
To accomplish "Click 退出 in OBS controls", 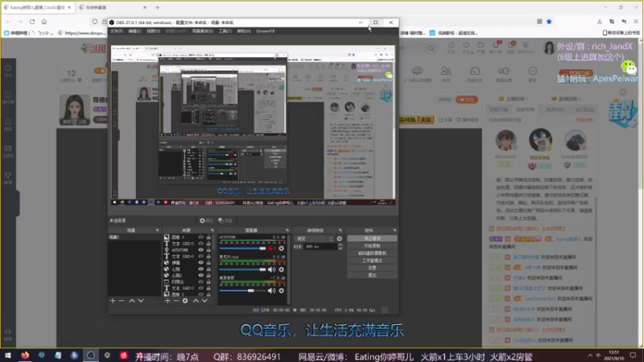I will 372,275.
